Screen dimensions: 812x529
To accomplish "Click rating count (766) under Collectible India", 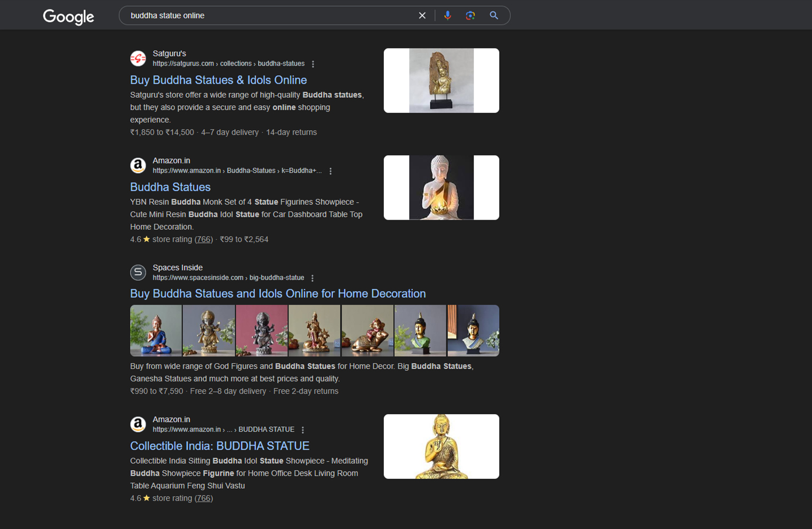I will click(x=204, y=498).
